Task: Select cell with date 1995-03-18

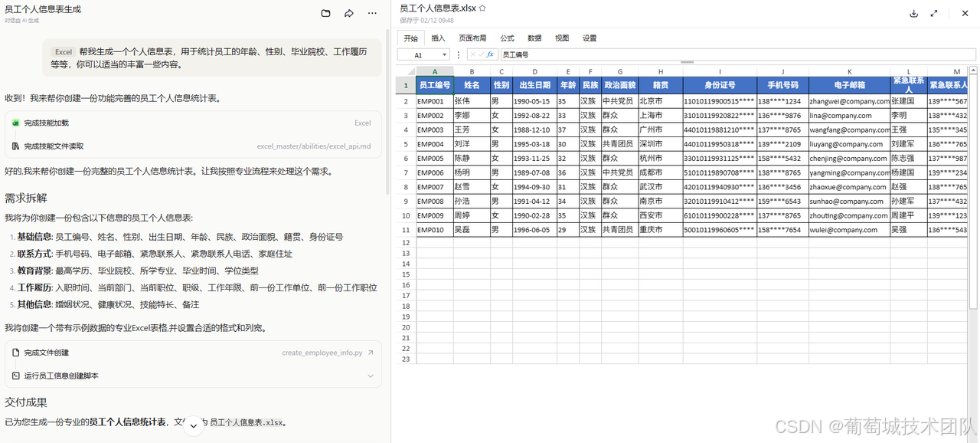Action: tap(534, 143)
